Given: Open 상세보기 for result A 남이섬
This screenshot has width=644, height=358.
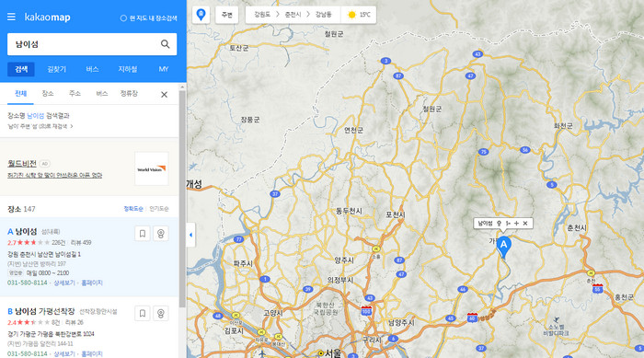Looking at the screenshot, I should point(64,283).
